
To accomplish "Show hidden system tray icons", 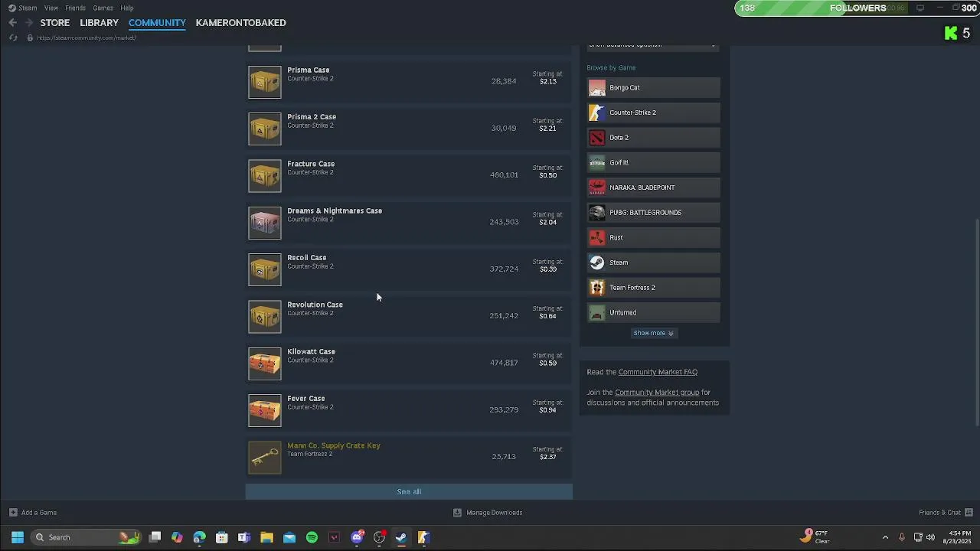I will tap(885, 537).
